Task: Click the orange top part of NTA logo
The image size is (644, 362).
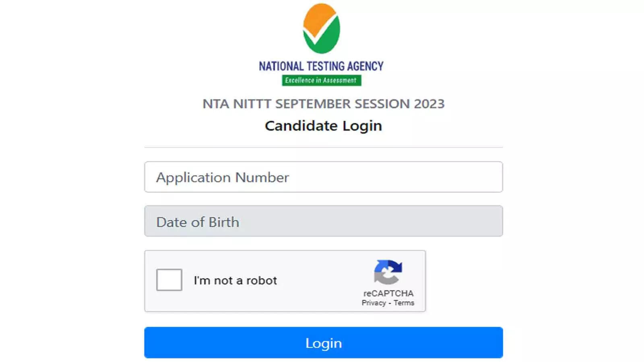Action: pos(316,16)
